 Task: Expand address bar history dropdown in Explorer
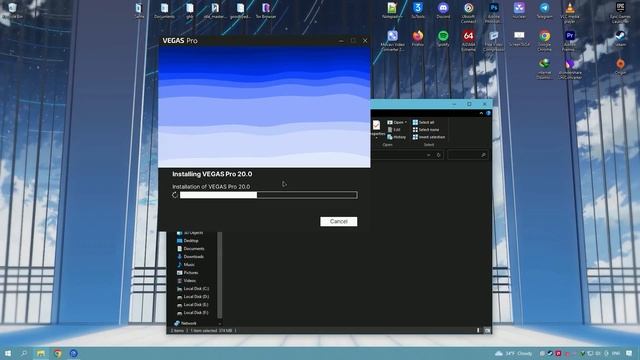pyautogui.click(x=428, y=155)
